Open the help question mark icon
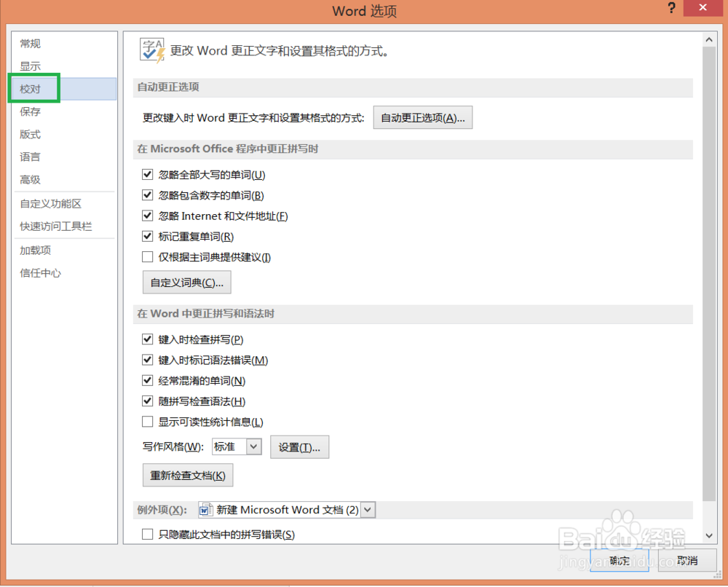Image resolution: width=728 pixels, height=587 pixels. coord(671,8)
